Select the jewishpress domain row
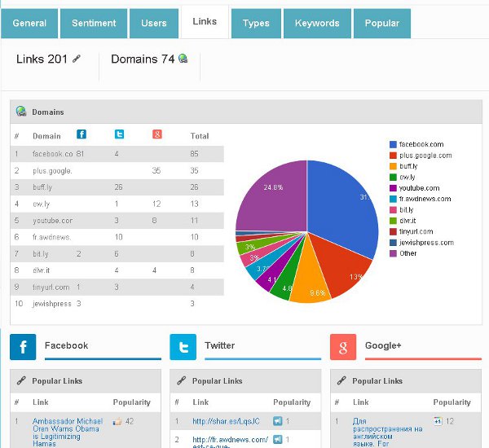Viewport: 489px width, 448px height. 117,304
